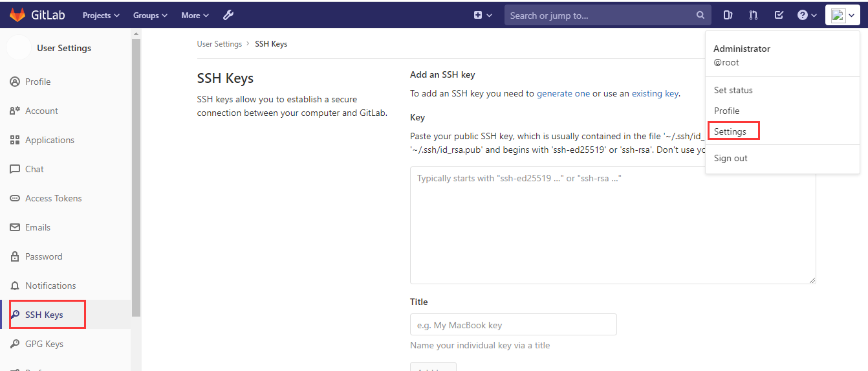Open the issues icon in navbar

(728, 15)
